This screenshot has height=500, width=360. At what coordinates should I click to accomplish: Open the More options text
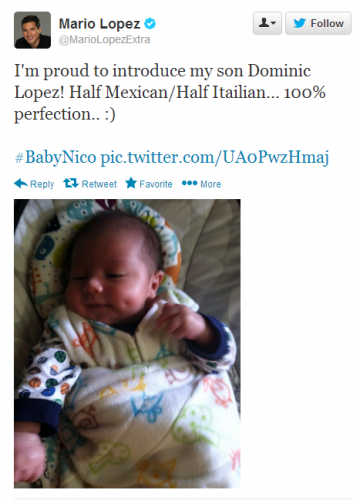click(x=211, y=184)
